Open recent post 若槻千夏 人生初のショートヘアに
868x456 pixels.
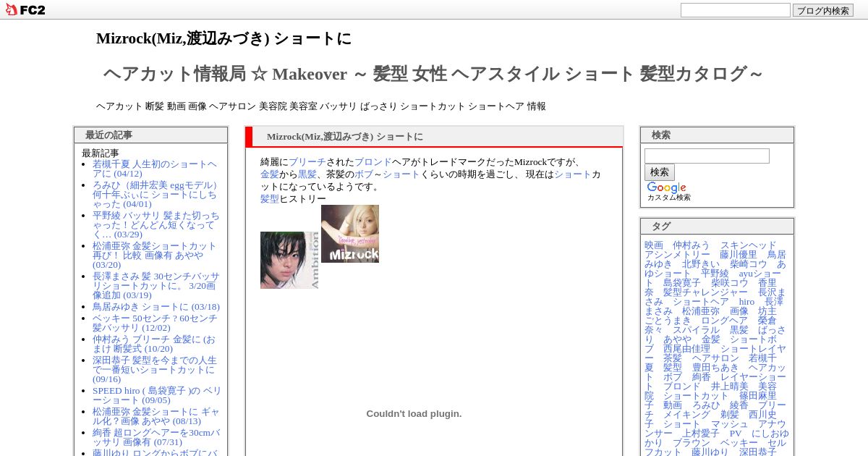point(156,169)
